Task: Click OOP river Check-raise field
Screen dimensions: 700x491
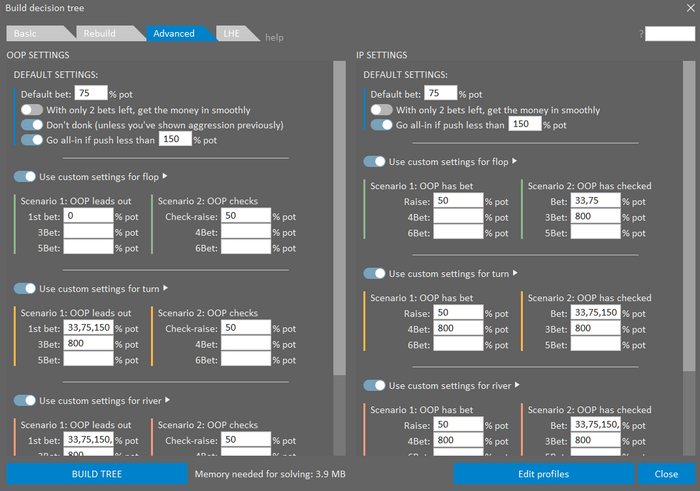Action: coord(246,440)
